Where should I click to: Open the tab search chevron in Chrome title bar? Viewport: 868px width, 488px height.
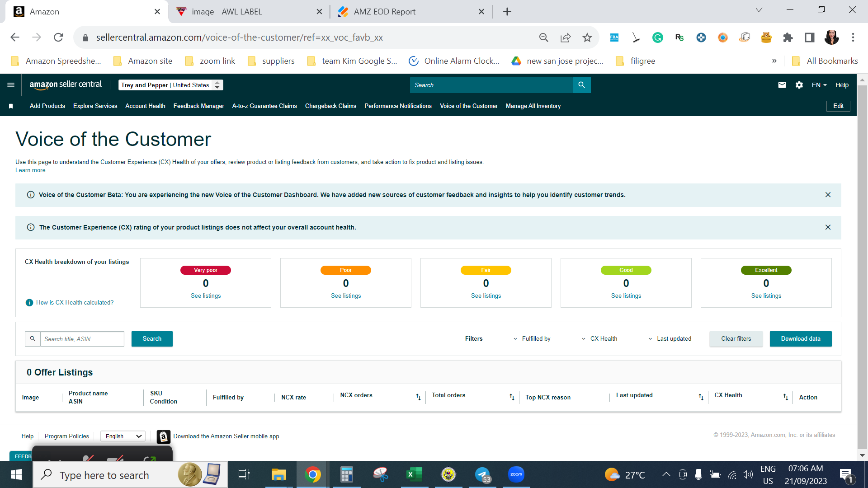759,10
